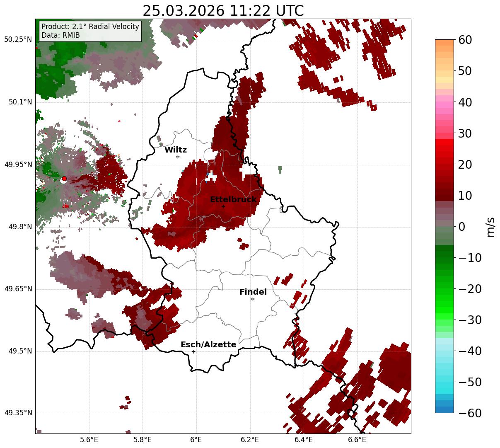Click the 'Ettelbruck' city label
Screen dimensions: 500x448
tap(233, 200)
